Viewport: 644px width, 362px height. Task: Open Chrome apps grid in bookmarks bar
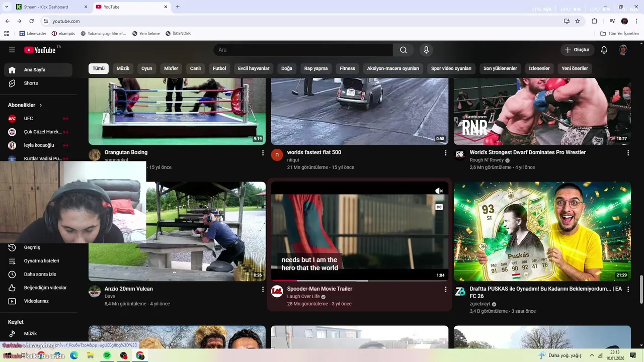point(7,34)
